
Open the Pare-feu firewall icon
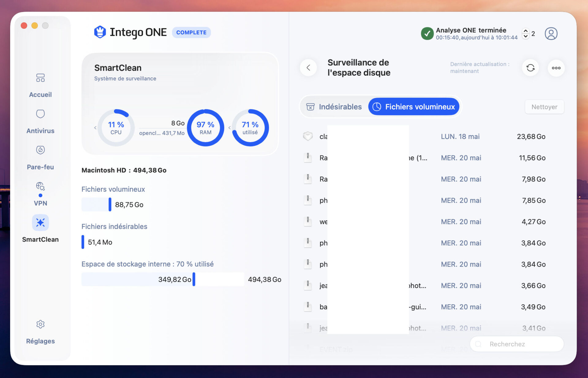tap(40, 150)
